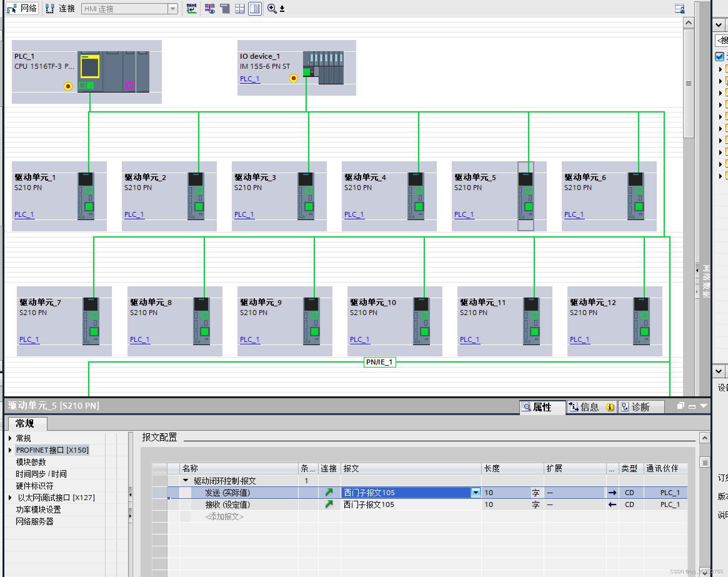Expand the PROFINET接口 [X150] tree item
Screen dimensions: 728x577
[10, 450]
